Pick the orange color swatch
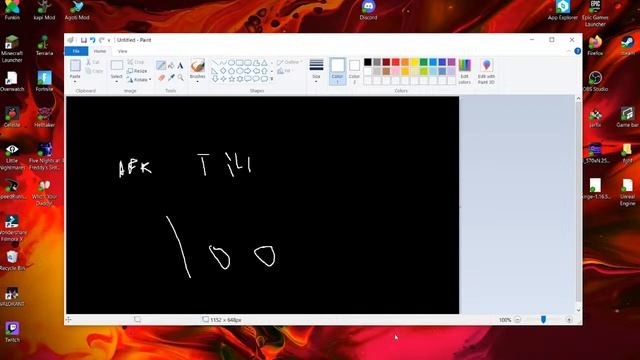Screen dimensions: 640x360 pyautogui.click(x=405, y=62)
